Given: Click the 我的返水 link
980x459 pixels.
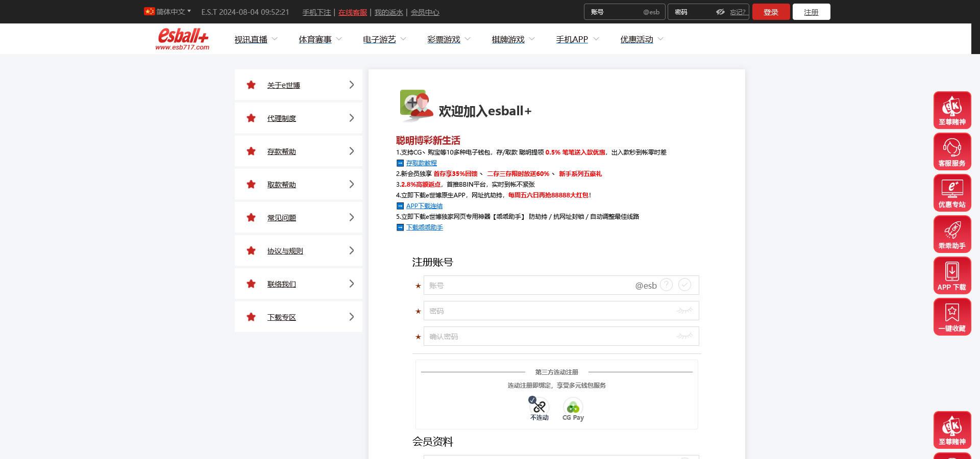Looking at the screenshot, I should pos(388,12).
